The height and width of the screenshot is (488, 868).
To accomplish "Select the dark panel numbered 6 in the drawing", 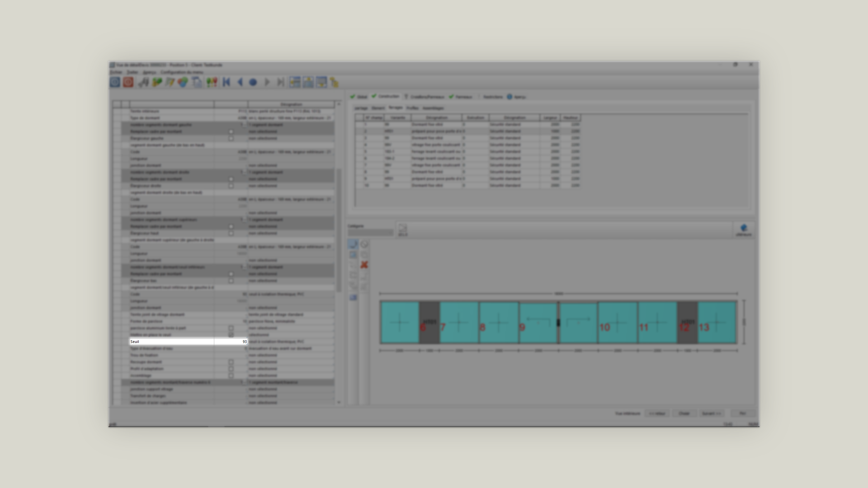I will [429, 323].
